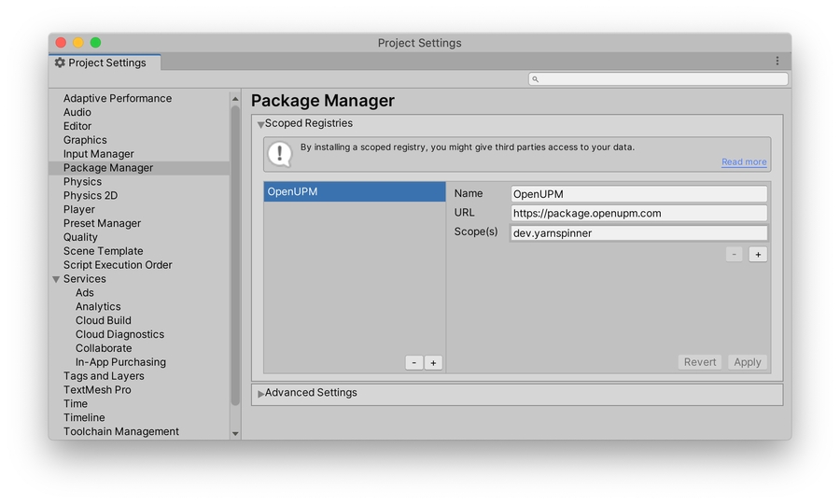Expand the Advanced Settings section
This screenshot has height=504, width=840.
pos(260,394)
